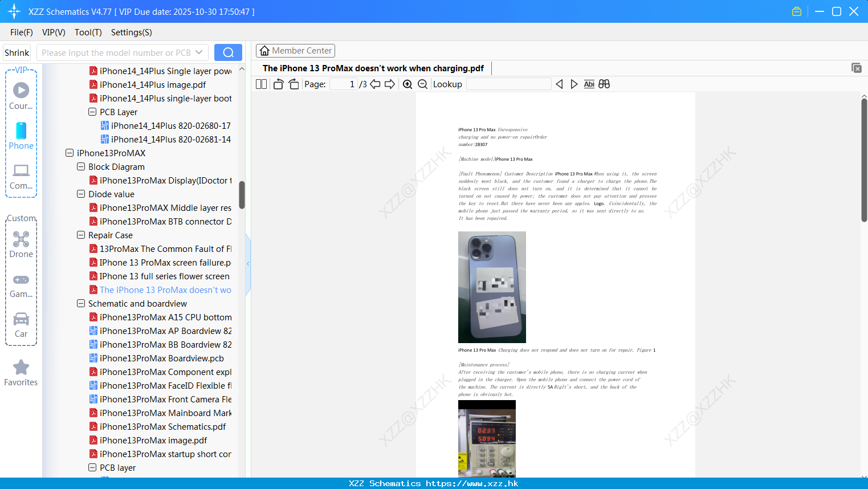Open iPhone13ProMax BB Boardview file
This screenshot has height=489, width=868.
tap(161, 344)
